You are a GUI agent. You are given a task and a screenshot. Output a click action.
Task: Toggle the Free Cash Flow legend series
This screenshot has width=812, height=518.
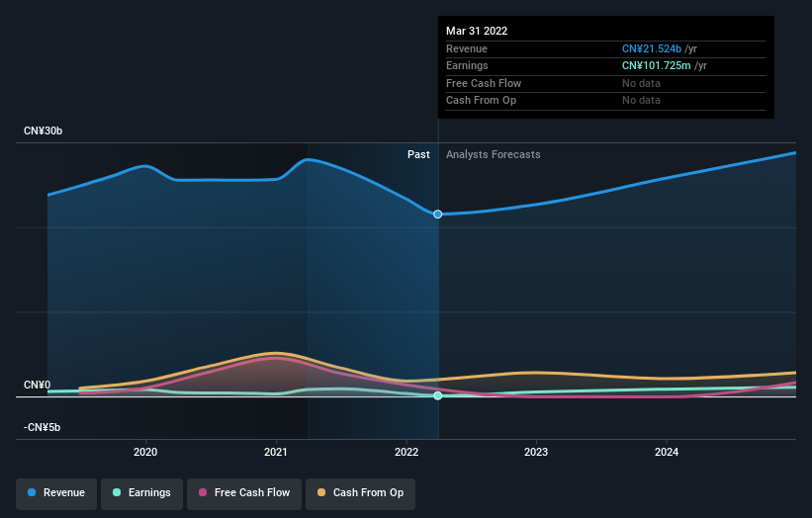pyautogui.click(x=244, y=493)
